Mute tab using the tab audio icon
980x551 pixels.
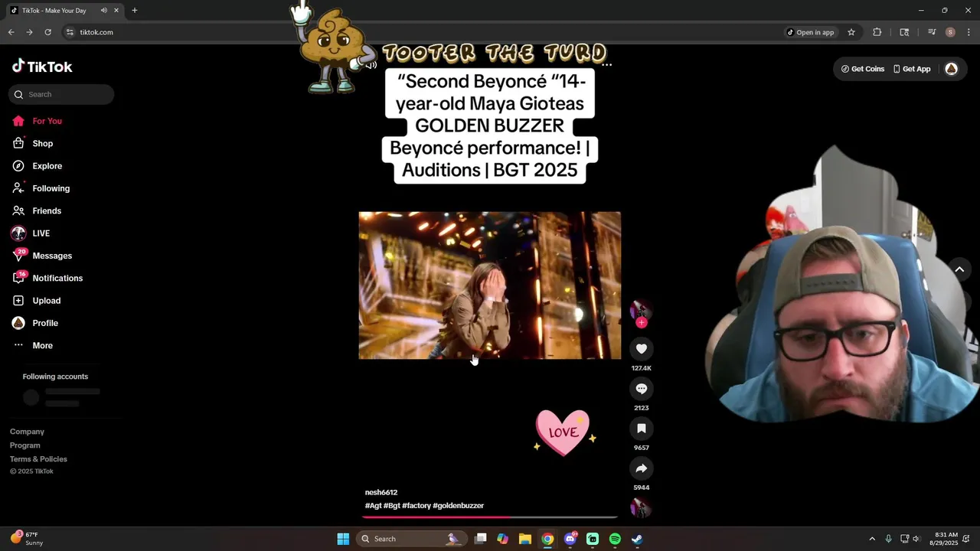pos(103,11)
